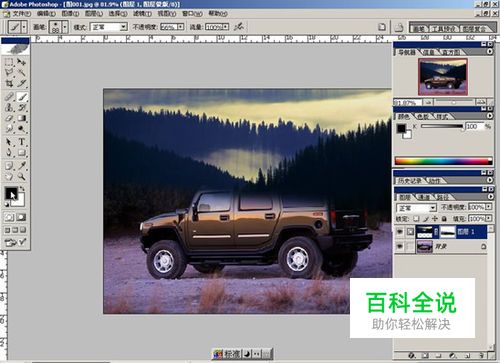
Task: Click the color spectrum ramp bar
Action: point(444,161)
